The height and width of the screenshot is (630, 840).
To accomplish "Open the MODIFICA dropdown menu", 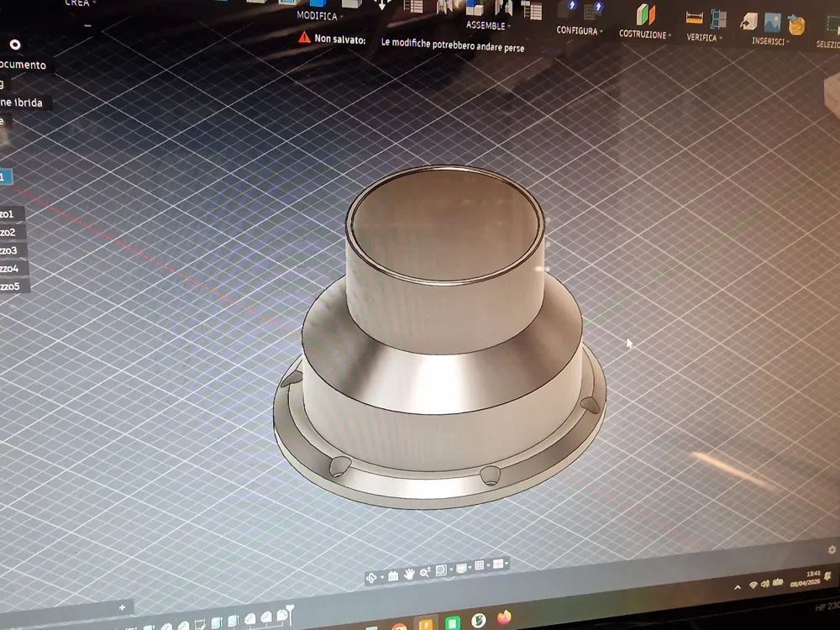I will coord(320,15).
